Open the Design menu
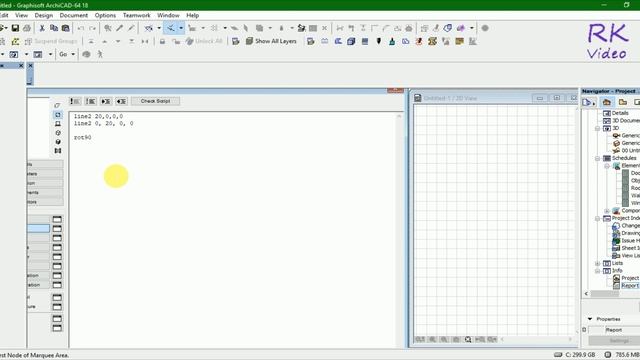 coord(44,15)
